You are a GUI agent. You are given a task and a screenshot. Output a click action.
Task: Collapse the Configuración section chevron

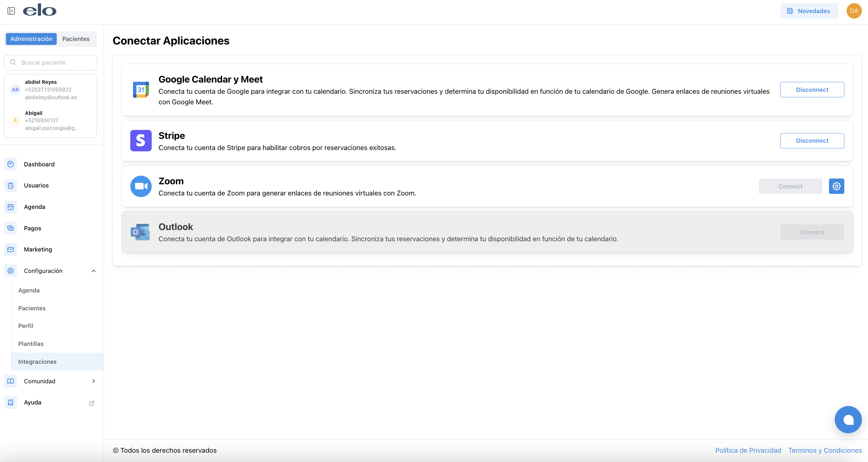tap(94, 271)
